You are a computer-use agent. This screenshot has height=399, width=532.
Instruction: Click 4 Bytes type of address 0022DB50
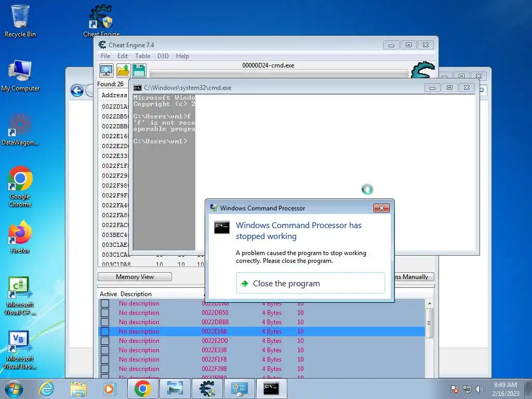[272, 312]
